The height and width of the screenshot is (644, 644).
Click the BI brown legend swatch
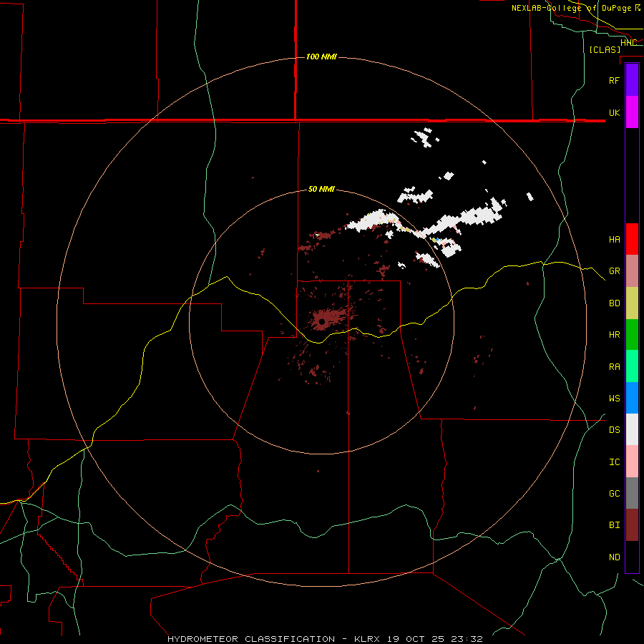(x=632, y=525)
